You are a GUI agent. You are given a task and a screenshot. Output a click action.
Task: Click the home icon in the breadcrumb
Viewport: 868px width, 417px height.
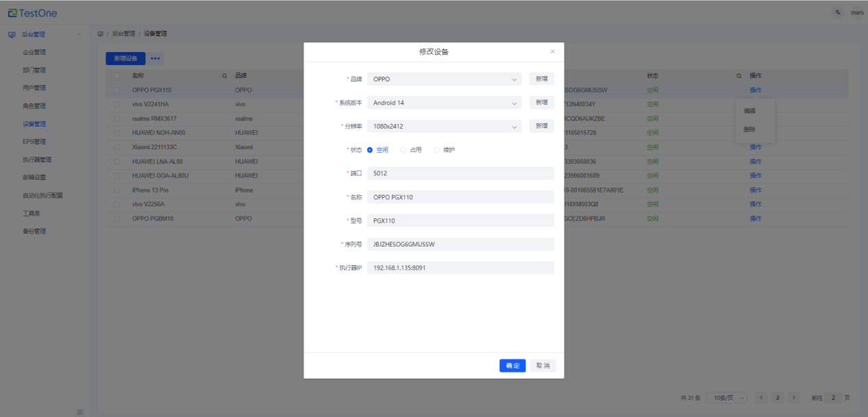[x=101, y=34]
